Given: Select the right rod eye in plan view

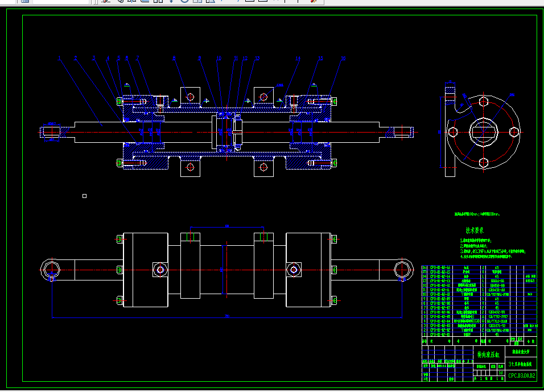Looking at the screenshot, I should [403, 270].
